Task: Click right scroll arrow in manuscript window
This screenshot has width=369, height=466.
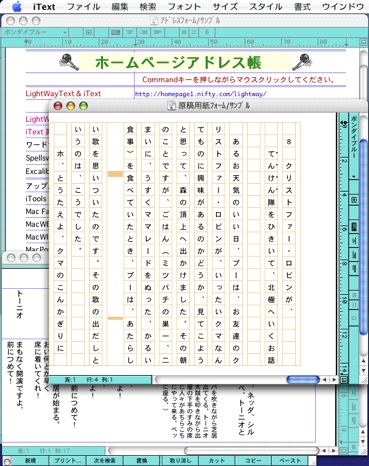Action: click(333, 380)
